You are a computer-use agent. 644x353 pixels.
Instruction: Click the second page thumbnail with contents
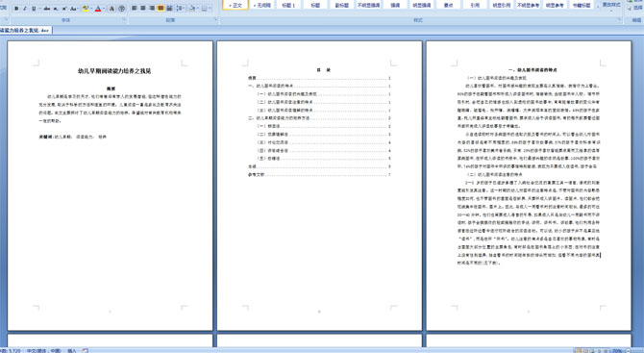coord(319,186)
